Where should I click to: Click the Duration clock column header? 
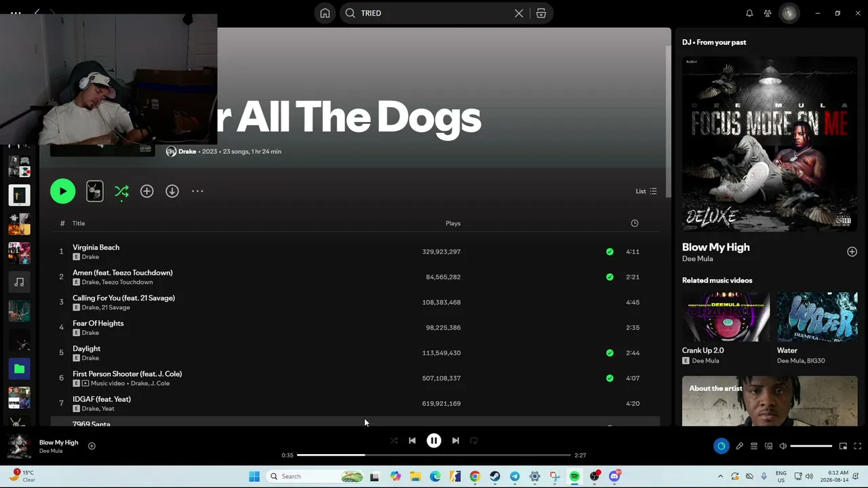click(635, 223)
